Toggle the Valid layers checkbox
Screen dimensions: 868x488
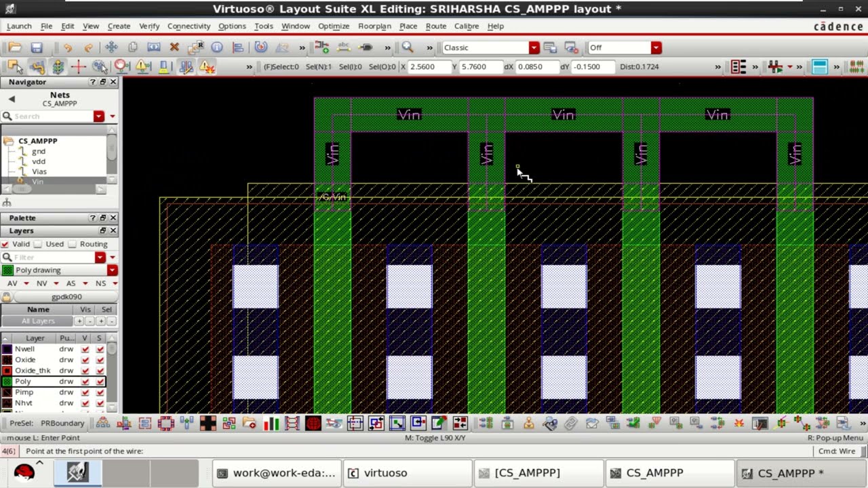coord(5,244)
